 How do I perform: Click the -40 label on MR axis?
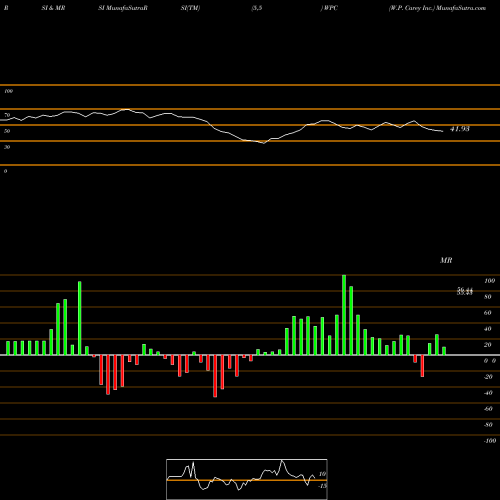click(488, 393)
